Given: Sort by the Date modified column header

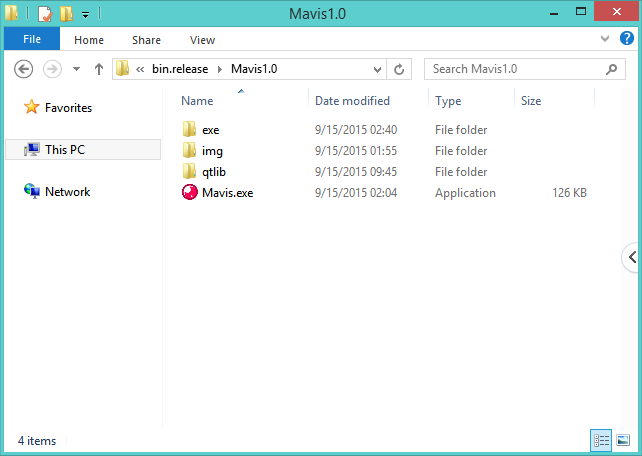Looking at the screenshot, I should pyautogui.click(x=353, y=101).
